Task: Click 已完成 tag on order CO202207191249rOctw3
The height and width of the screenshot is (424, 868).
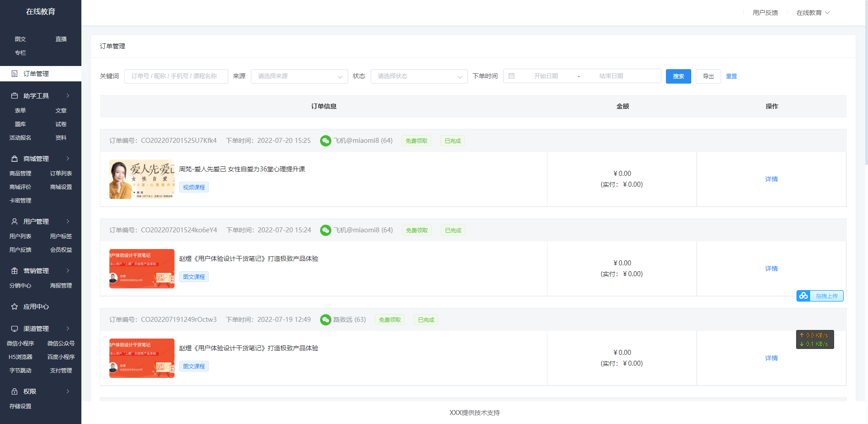Action: pos(426,320)
